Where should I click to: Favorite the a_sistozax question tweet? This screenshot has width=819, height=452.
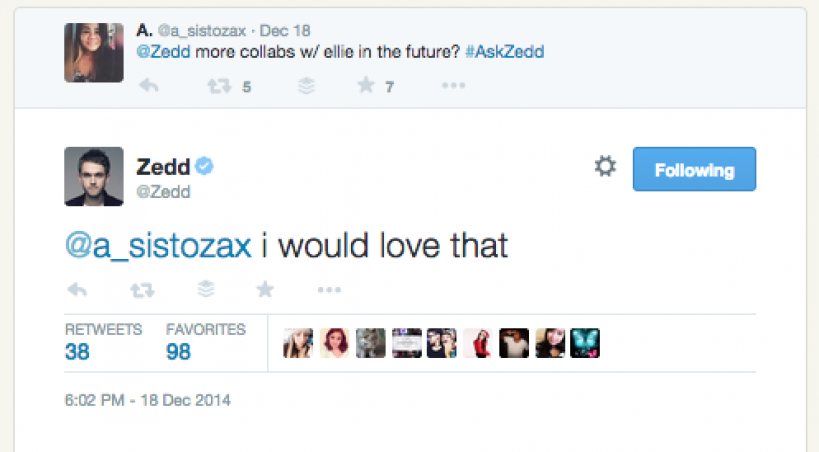click(366, 86)
